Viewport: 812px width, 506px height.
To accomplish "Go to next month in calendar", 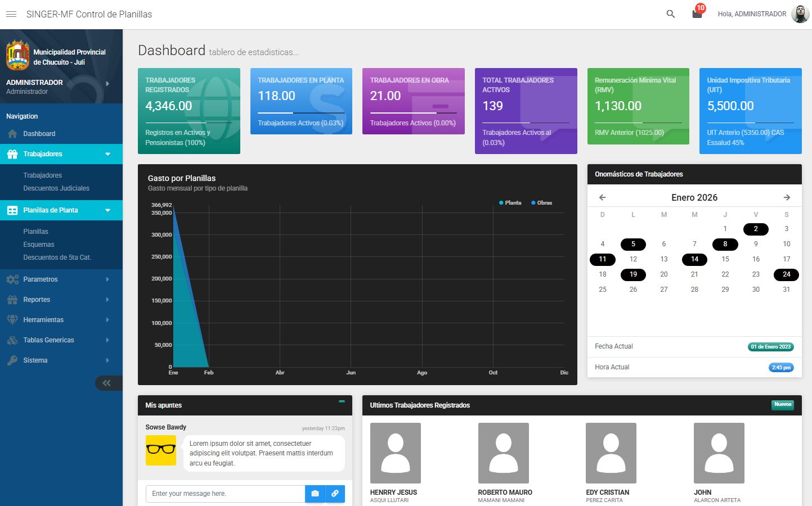I will pyautogui.click(x=787, y=197).
